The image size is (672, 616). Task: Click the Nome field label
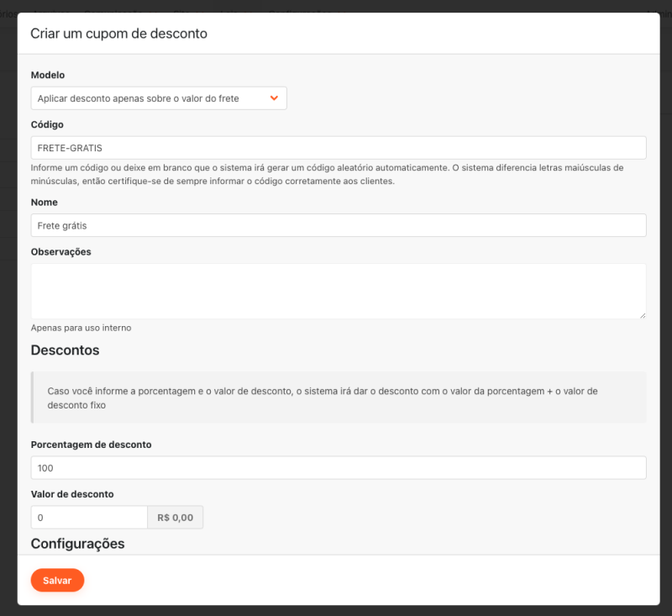tap(44, 202)
